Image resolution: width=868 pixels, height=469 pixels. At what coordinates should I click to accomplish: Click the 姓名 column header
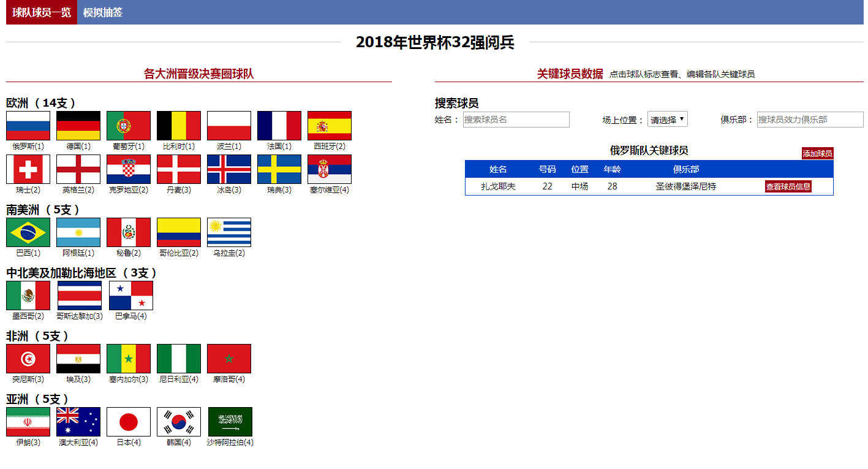[499, 169]
